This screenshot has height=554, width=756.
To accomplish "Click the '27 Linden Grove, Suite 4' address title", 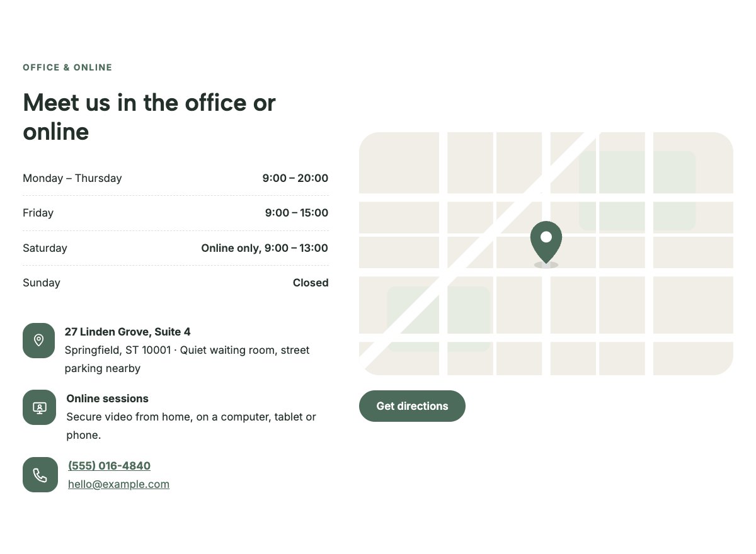I will coord(127,332).
